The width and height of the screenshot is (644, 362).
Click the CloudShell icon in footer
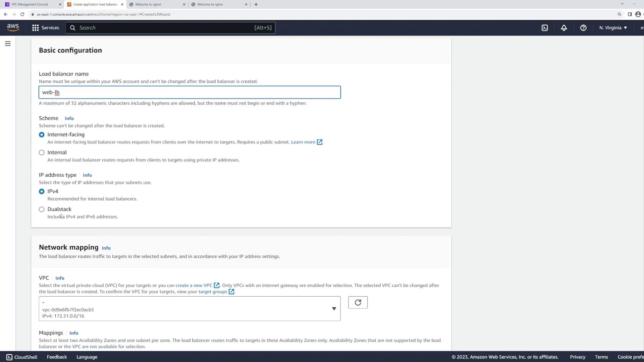click(x=9, y=357)
